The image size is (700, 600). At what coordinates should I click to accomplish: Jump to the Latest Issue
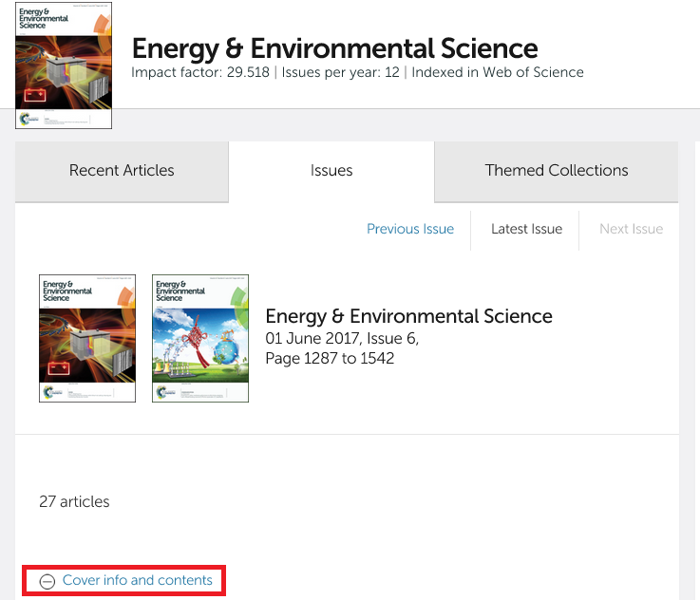526,229
